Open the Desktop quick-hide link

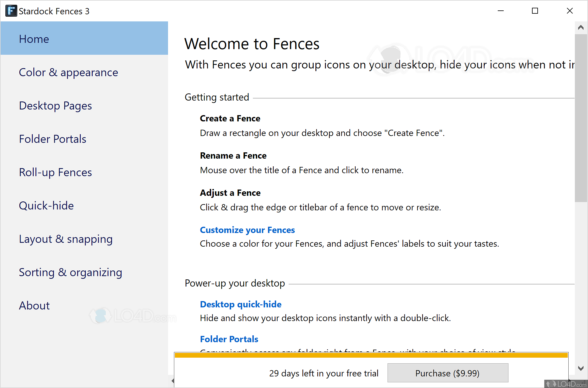(x=241, y=304)
